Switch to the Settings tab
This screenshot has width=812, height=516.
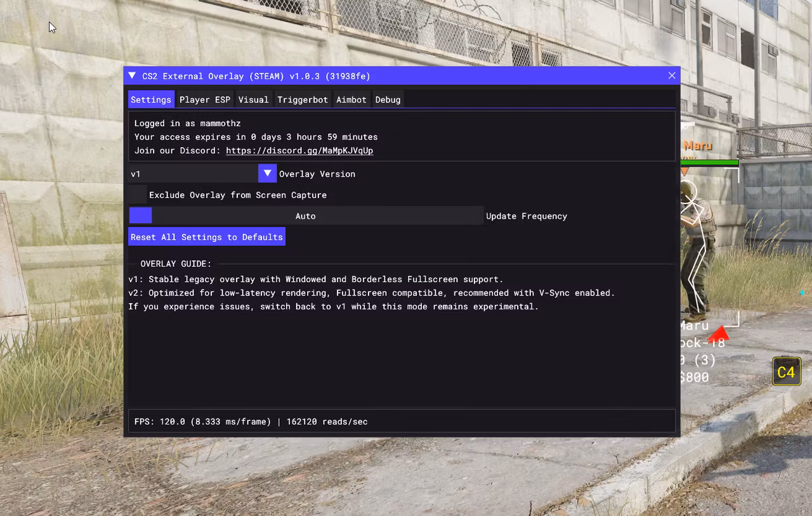click(151, 100)
